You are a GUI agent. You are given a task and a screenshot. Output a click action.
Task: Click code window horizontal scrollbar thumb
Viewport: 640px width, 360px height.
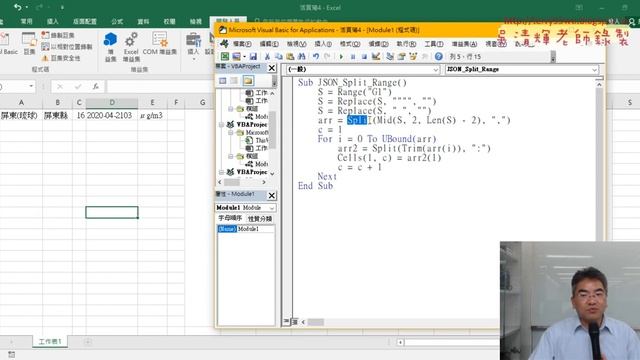(x=316, y=322)
